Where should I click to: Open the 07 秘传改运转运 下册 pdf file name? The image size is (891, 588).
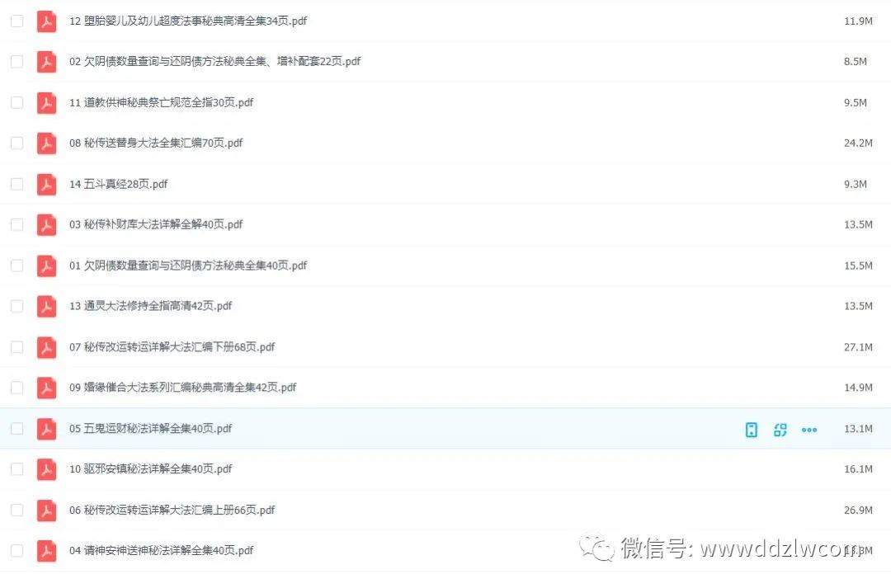[172, 346]
